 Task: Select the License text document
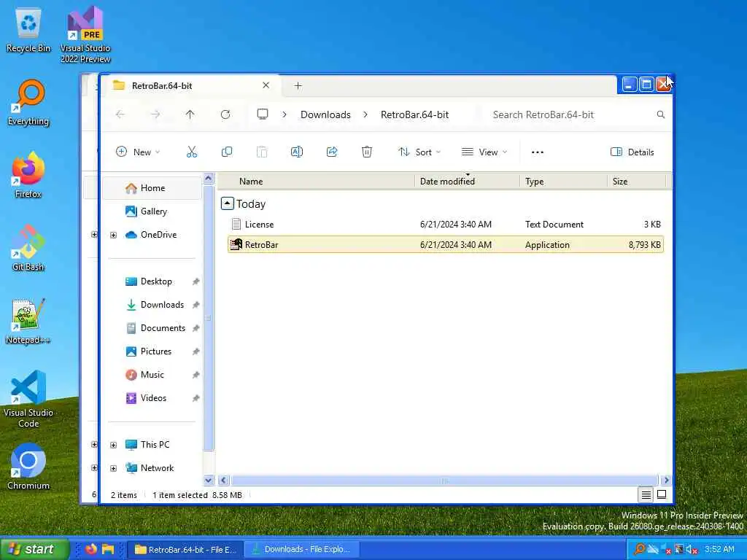point(446,225)
